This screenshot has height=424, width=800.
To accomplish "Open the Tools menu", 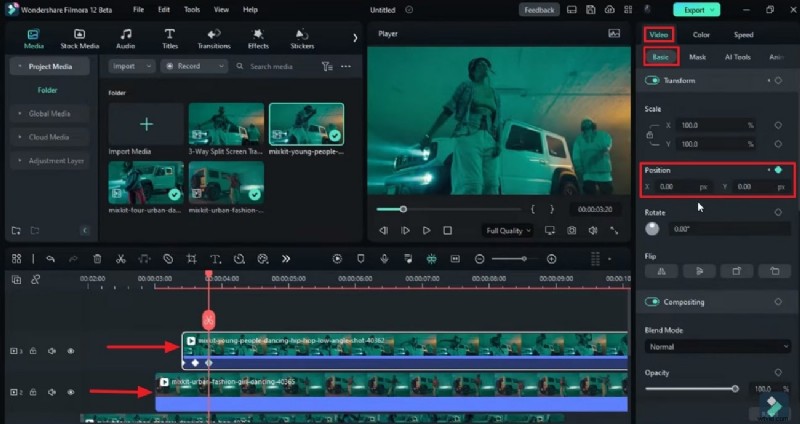I will pyautogui.click(x=191, y=9).
